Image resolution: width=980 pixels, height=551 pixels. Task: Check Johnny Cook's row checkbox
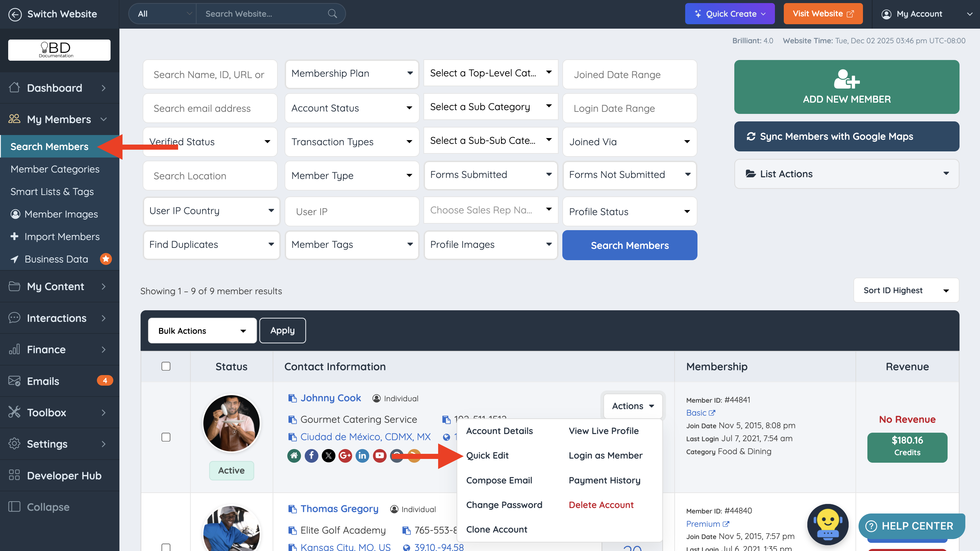[166, 437]
